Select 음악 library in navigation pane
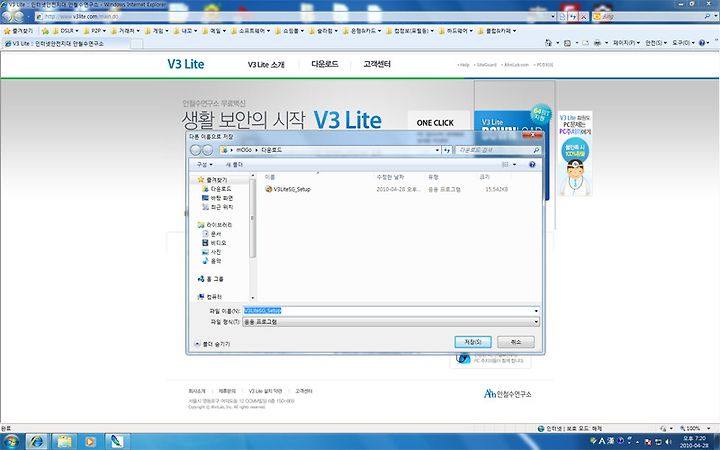 [212, 260]
